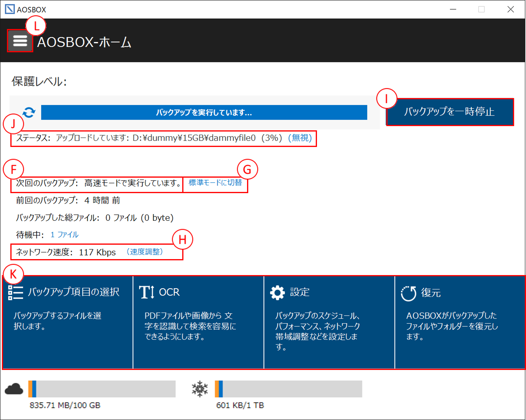Close the AOSBOX window
The image size is (526, 420).
510,9
